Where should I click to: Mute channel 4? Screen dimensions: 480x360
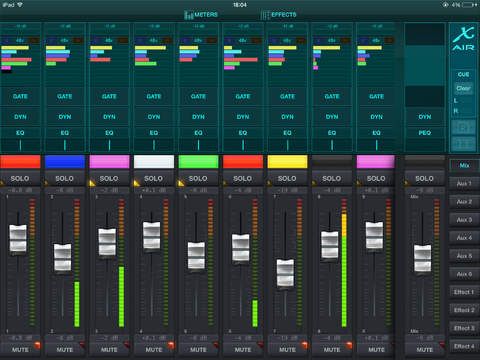click(x=154, y=350)
